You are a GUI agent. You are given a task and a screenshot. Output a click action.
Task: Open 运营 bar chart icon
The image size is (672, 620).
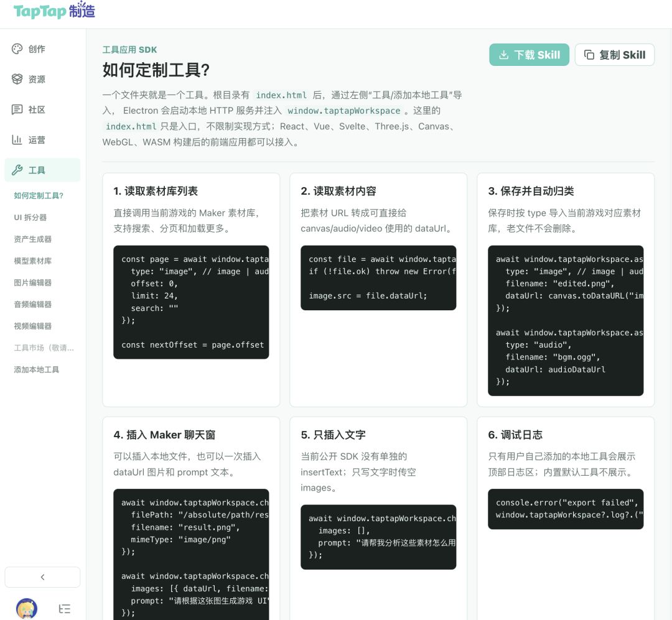point(17,140)
